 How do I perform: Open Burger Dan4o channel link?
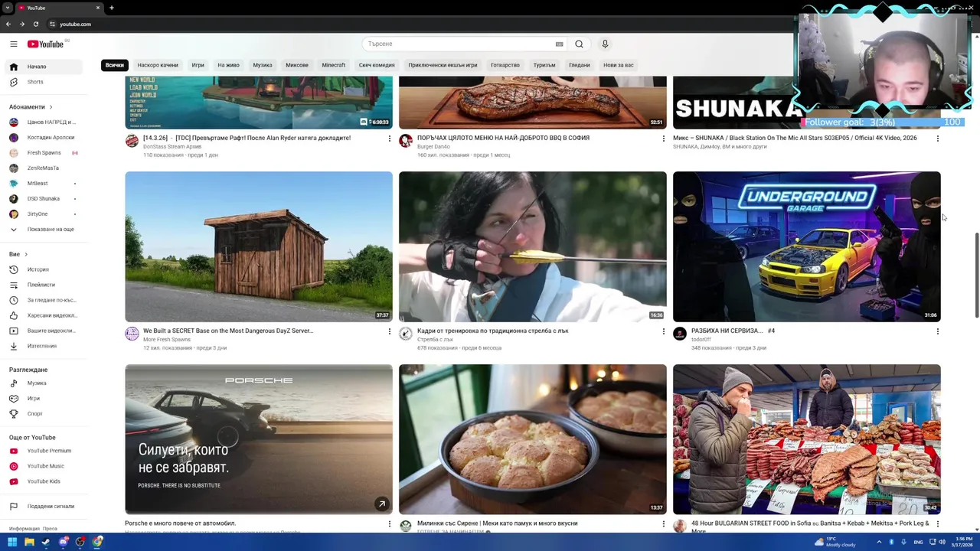tap(433, 147)
